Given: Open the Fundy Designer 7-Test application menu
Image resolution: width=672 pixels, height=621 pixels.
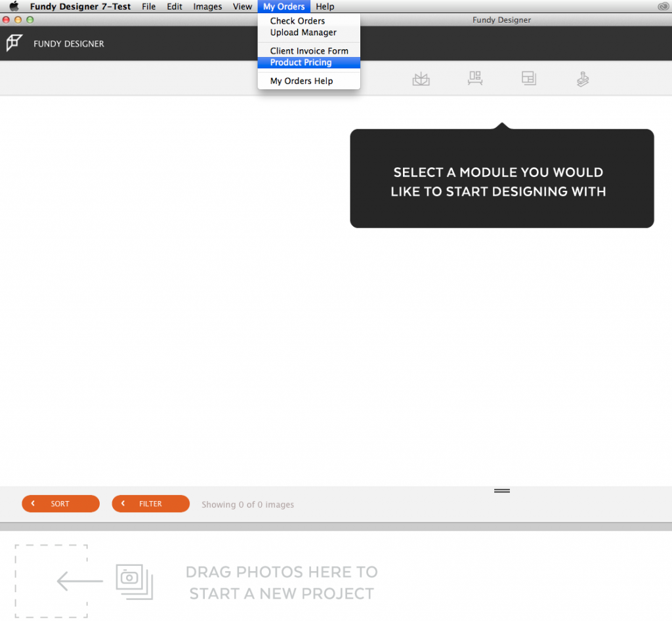Looking at the screenshot, I should click(80, 7).
